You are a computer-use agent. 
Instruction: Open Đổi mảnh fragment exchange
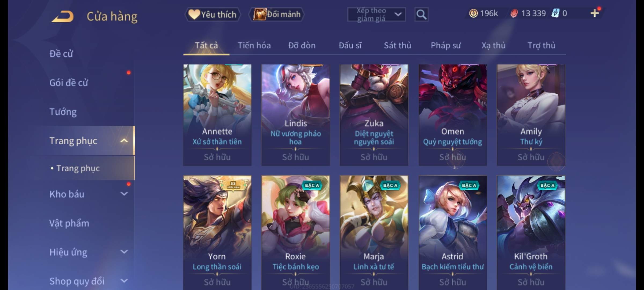click(x=277, y=14)
